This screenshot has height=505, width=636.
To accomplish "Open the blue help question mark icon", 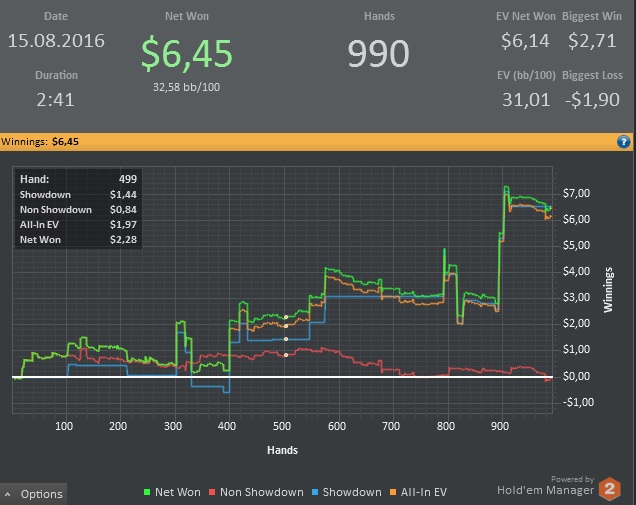I will (623, 142).
